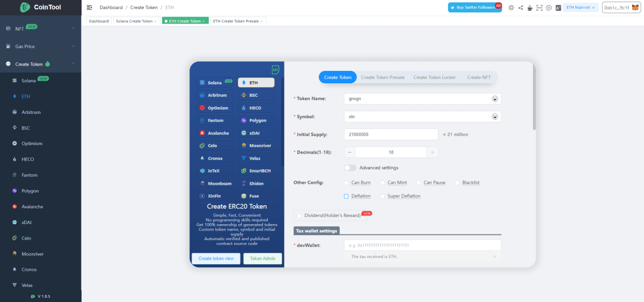This screenshot has width=644, height=302.
Task: Select Avalanche chain in the blue panel
Action: [x=215, y=133]
